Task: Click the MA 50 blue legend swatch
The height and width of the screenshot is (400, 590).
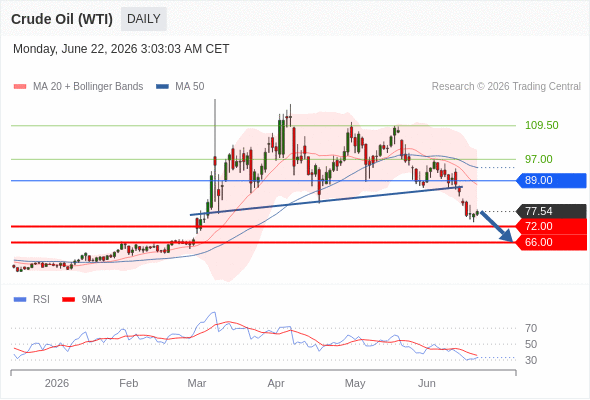Action: point(162,87)
